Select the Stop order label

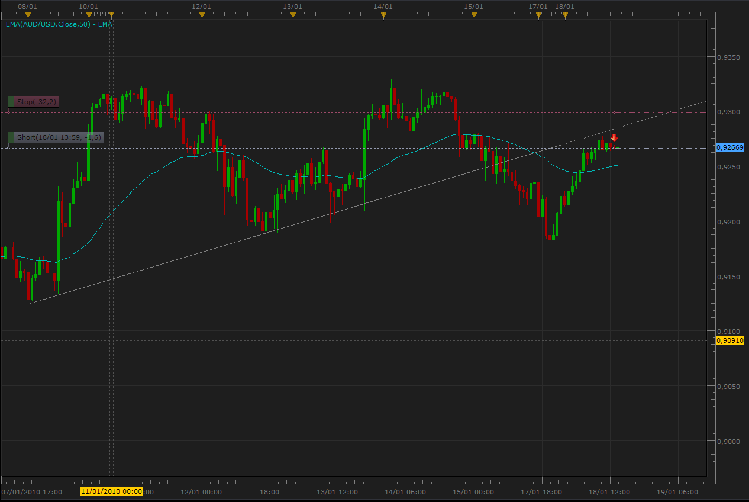coord(33,102)
